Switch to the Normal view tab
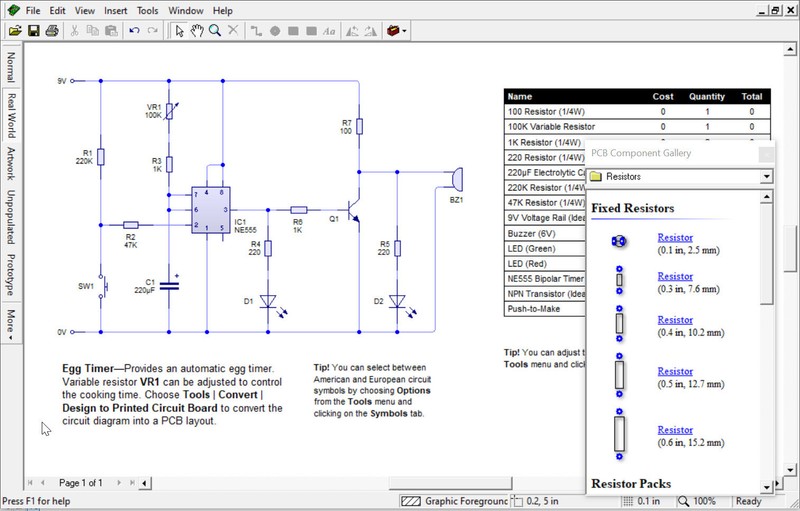The height and width of the screenshot is (511, 800). [x=11, y=67]
